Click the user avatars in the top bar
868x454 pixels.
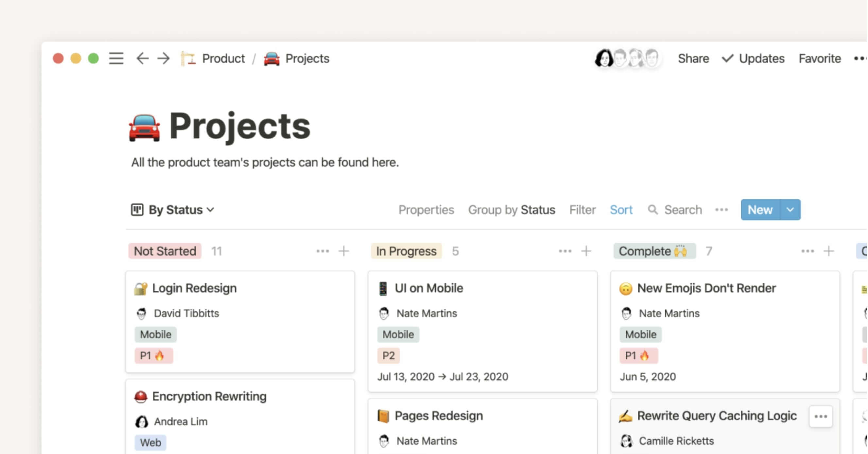coord(627,58)
